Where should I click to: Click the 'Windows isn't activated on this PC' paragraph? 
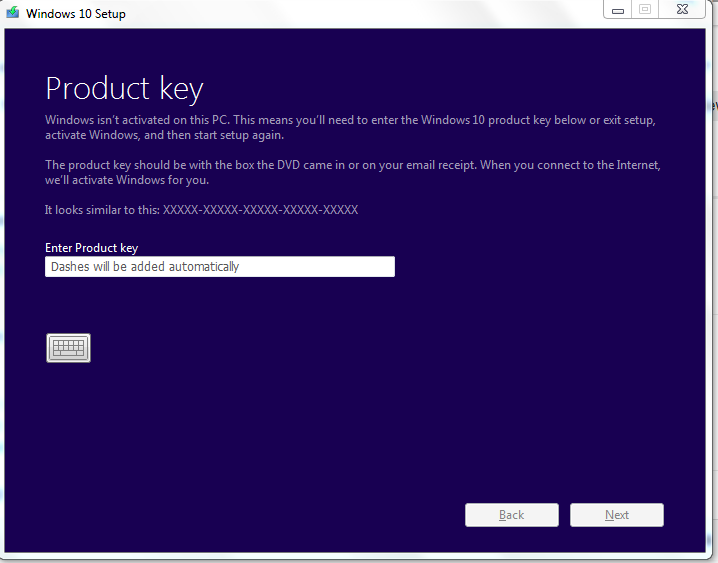350,127
